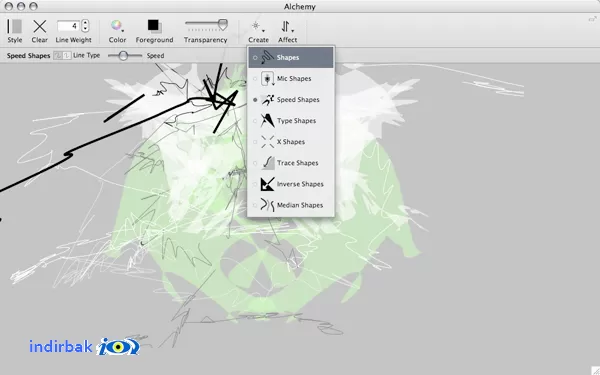Image resolution: width=600 pixels, height=375 pixels.
Task: Open the Affect module dropdown
Action: point(287,27)
